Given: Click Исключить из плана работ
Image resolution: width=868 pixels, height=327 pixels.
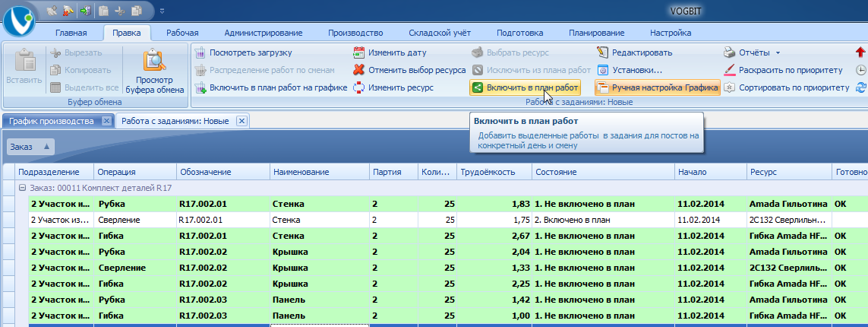Looking at the screenshot, I should pyautogui.click(x=532, y=71).
